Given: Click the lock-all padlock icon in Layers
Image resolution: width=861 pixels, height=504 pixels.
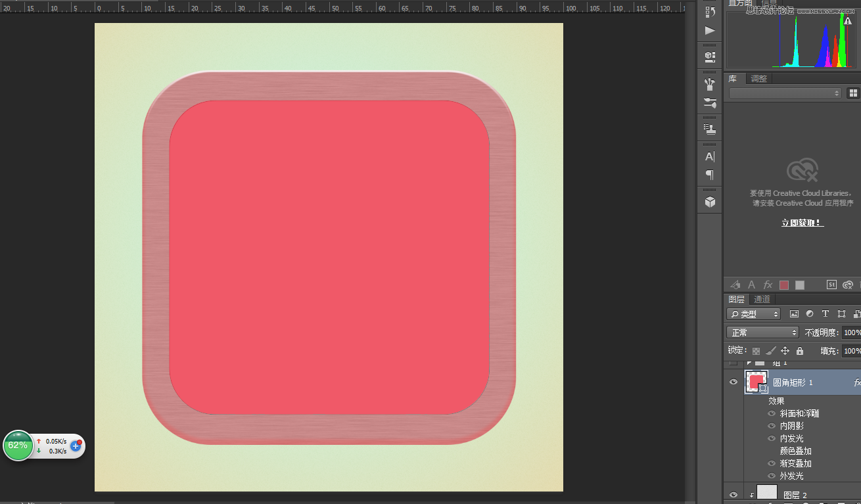Looking at the screenshot, I should 800,351.
